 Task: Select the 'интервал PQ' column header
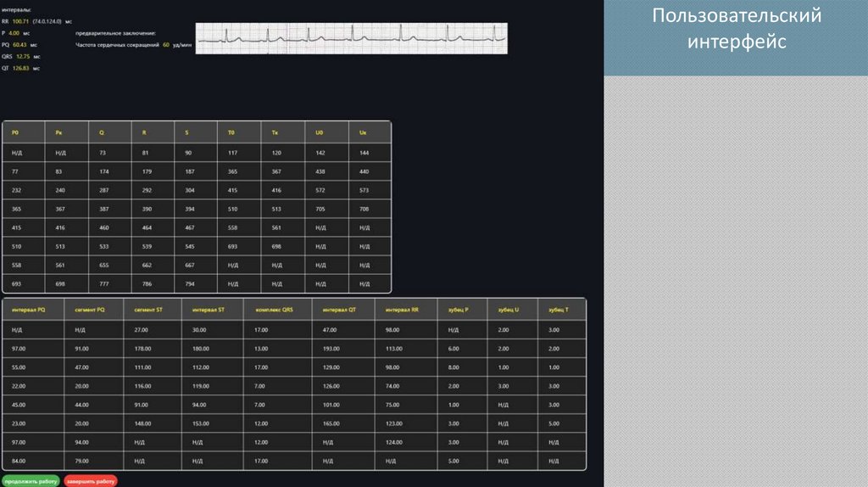click(x=33, y=310)
